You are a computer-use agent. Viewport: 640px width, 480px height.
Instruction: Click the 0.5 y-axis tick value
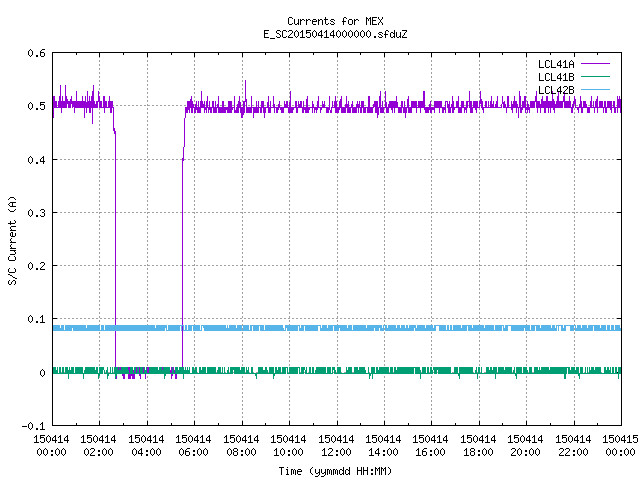point(36,106)
